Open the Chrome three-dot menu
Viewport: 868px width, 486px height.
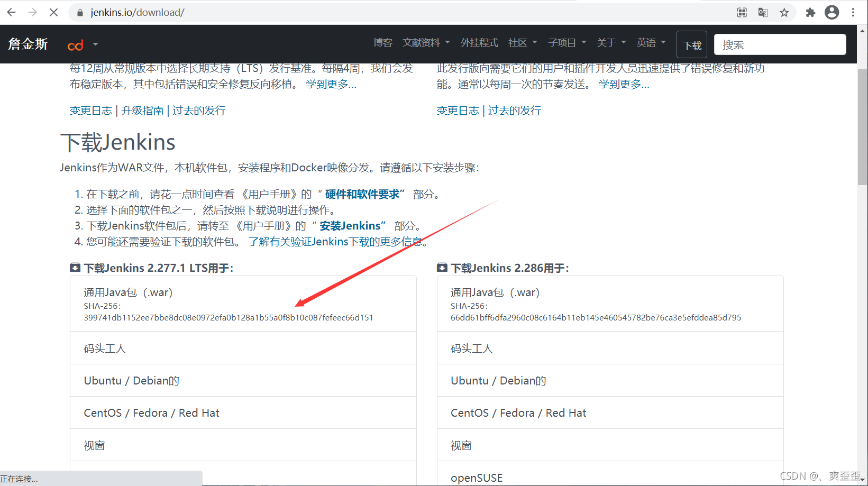[x=853, y=12]
